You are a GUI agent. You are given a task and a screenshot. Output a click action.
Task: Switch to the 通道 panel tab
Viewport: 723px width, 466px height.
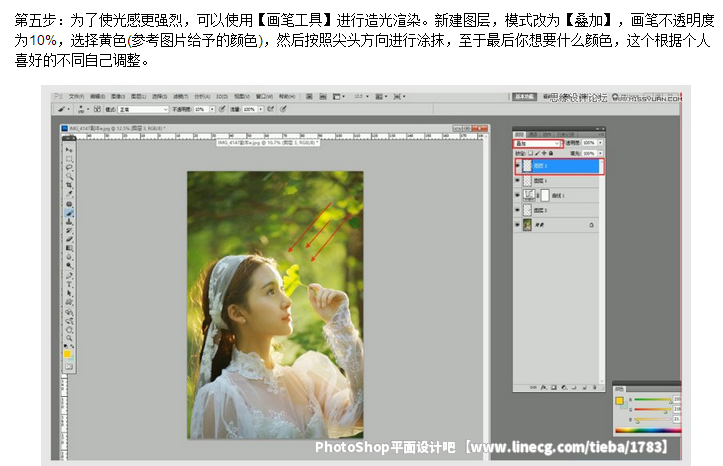pyautogui.click(x=533, y=135)
